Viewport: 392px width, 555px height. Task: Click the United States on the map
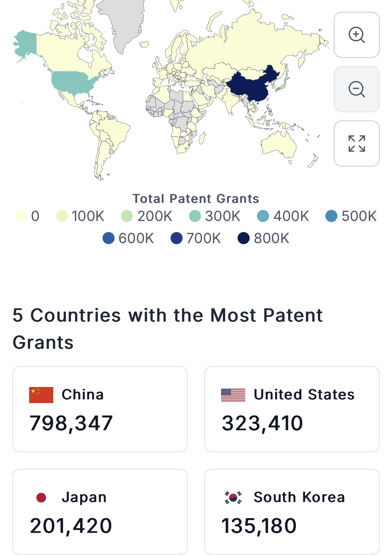pos(72,82)
